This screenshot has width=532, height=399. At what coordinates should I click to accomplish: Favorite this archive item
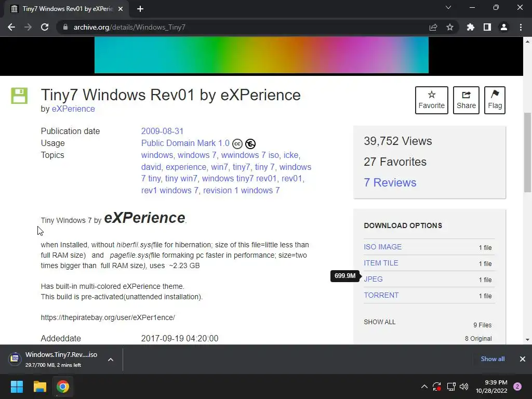[432, 100]
